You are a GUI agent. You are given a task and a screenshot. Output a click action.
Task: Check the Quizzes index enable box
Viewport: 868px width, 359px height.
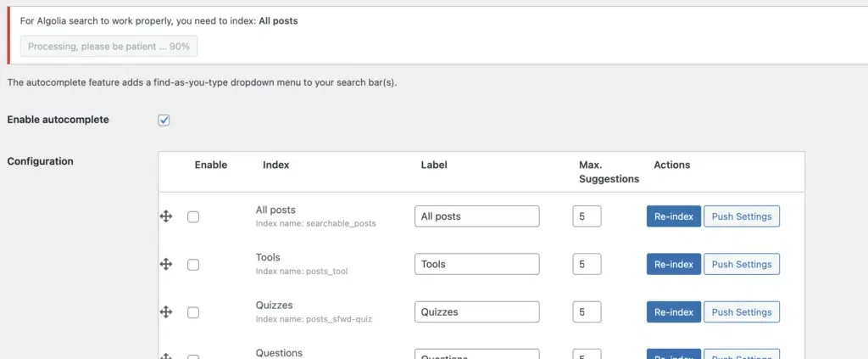click(x=193, y=312)
